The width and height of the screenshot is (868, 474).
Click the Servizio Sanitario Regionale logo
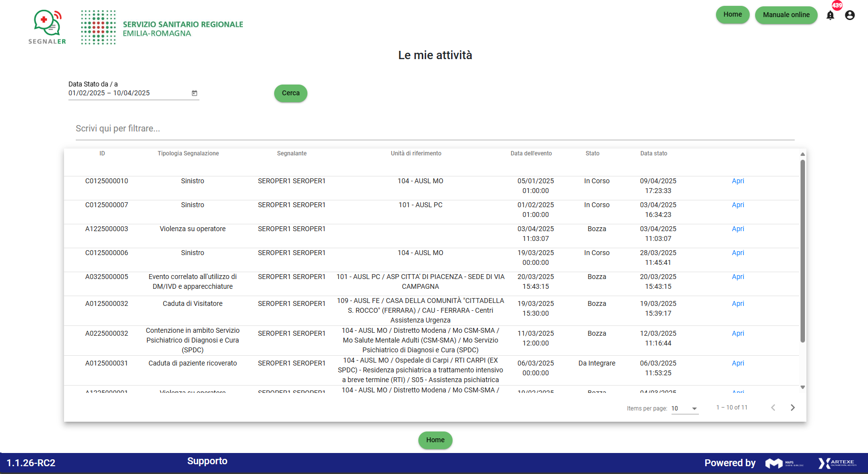point(162,28)
